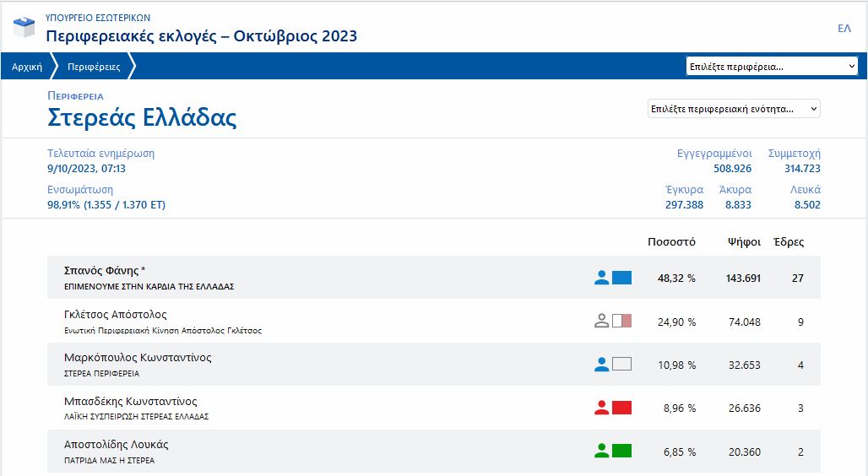Expand the 'Επιλέξτε περιφερειακή ενότητα' dropdown
The width and height of the screenshot is (868, 476).
733,109
